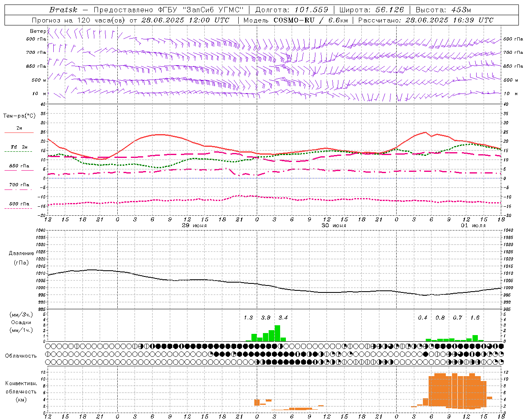Click the "Конвективн." convective label
This screenshot has height=420, width=525.
click(x=21, y=383)
